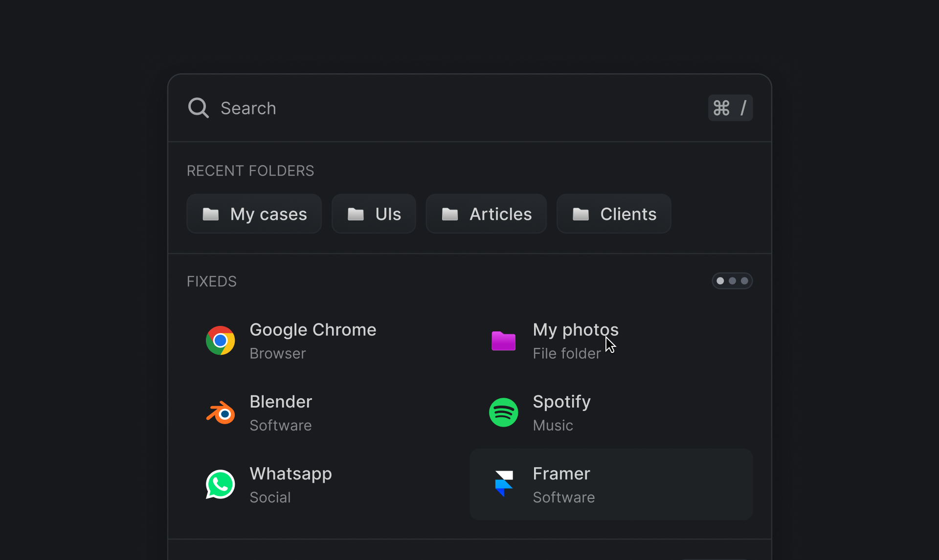The image size is (939, 560).
Task: Open the Articles recent folder
Action: [x=486, y=214]
